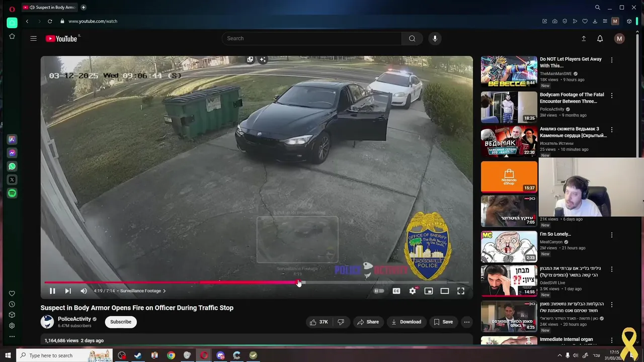Open Spotify in Opera sidebar
Image resolution: width=644 pixels, height=362 pixels.
click(12, 193)
